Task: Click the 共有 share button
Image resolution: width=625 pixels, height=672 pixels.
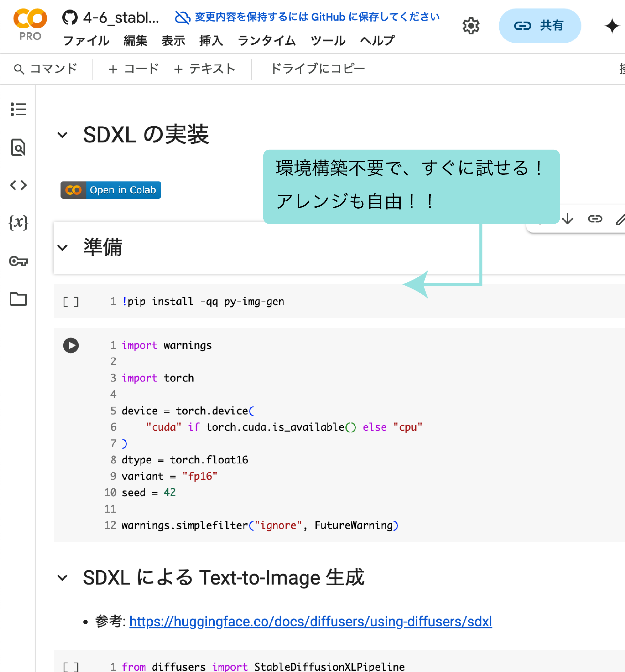Action: [540, 26]
